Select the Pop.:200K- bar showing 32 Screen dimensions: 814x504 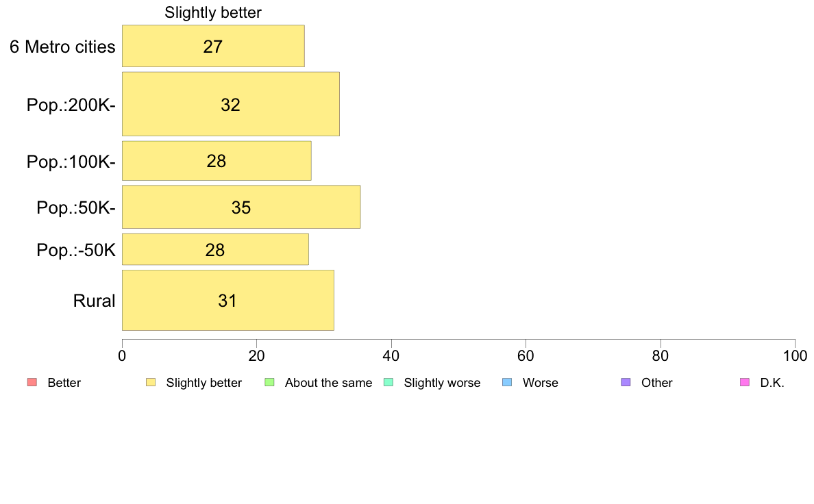231,104
